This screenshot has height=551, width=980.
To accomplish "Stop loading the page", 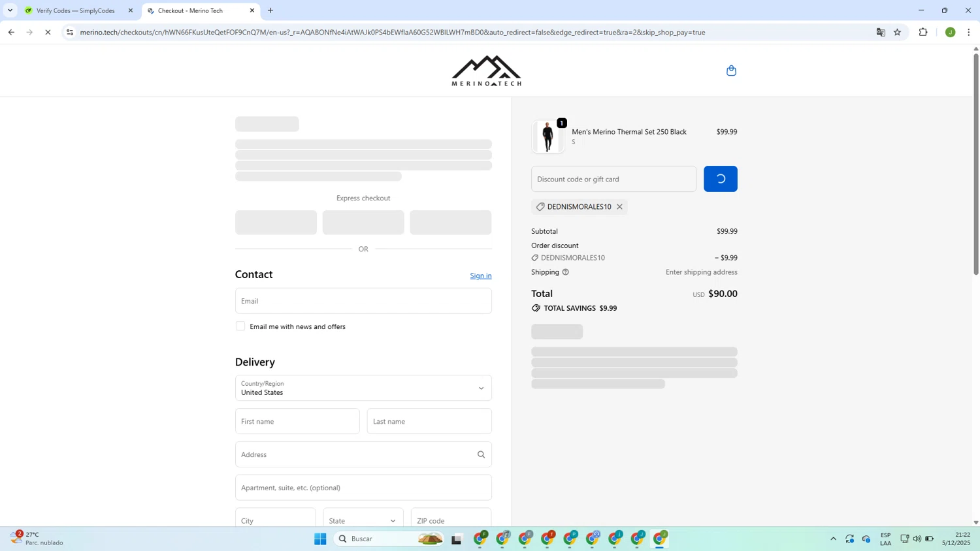I will coord(48,32).
